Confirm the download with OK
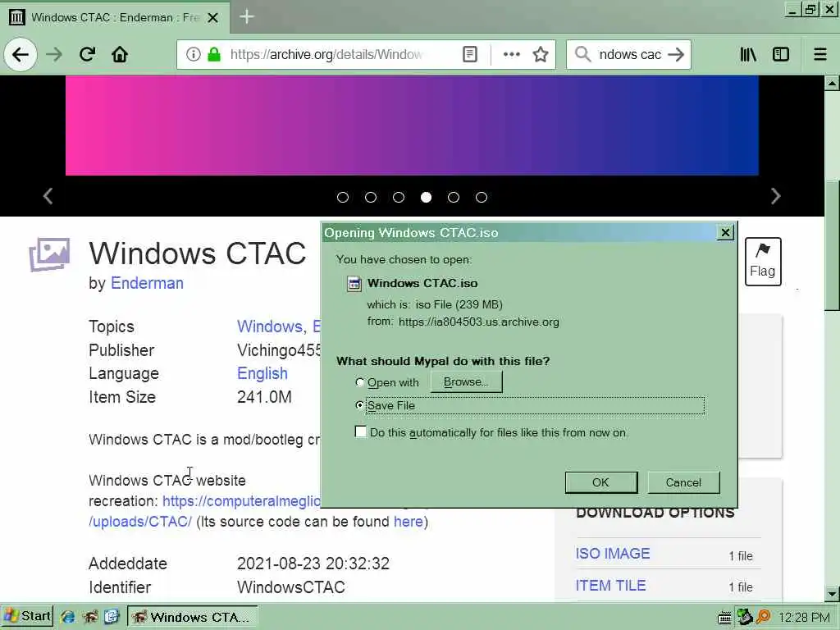This screenshot has width=840, height=630. click(x=601, y=482)
